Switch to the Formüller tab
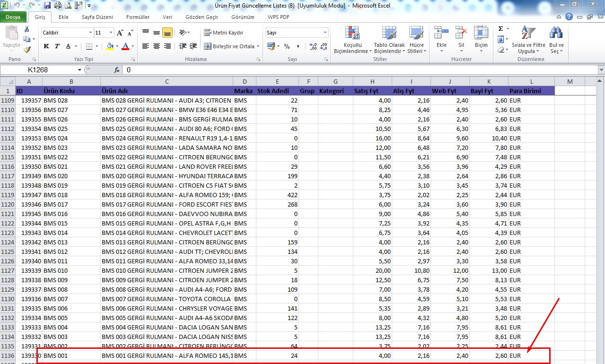This screenshot has width=605, height=364. coord(138,17)
